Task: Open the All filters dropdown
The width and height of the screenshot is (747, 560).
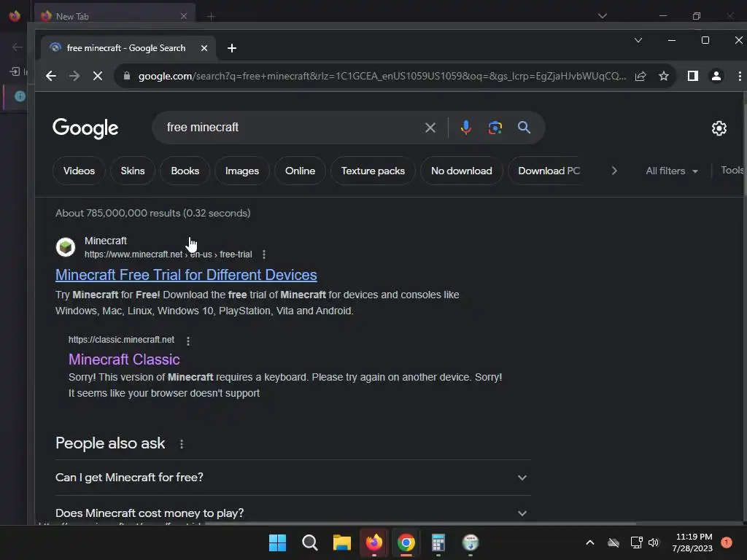Action: [x=672, y=171]
